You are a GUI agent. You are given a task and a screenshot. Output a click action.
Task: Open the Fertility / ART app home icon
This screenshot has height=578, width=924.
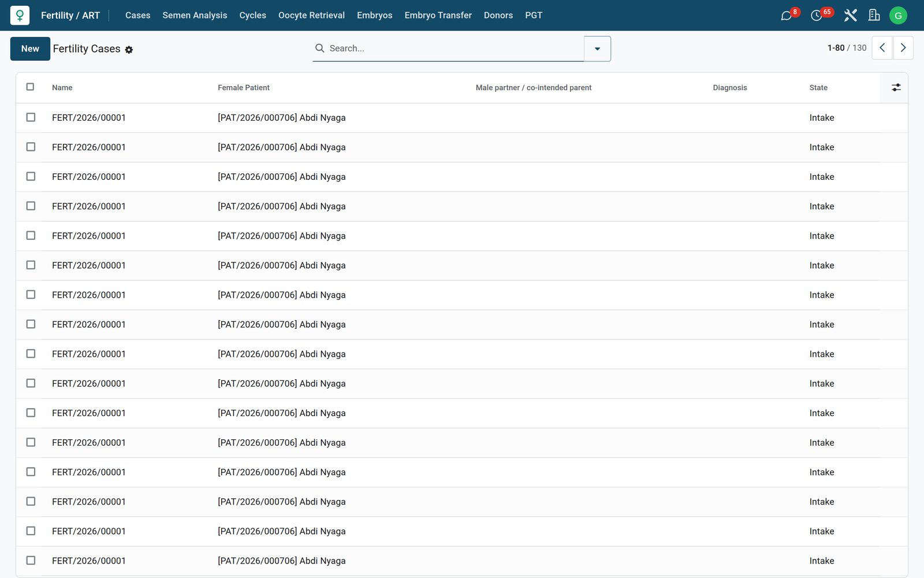20,16
